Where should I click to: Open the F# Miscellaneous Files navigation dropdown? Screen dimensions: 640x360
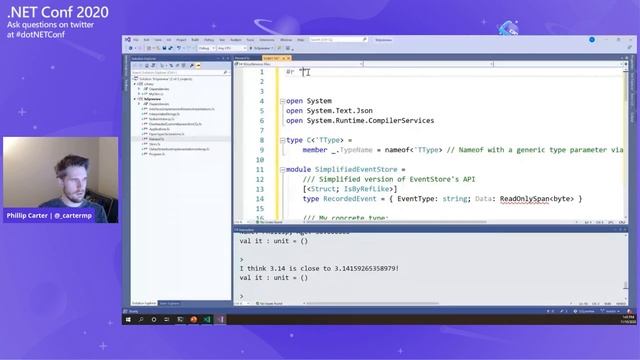(x=299, y=64)
